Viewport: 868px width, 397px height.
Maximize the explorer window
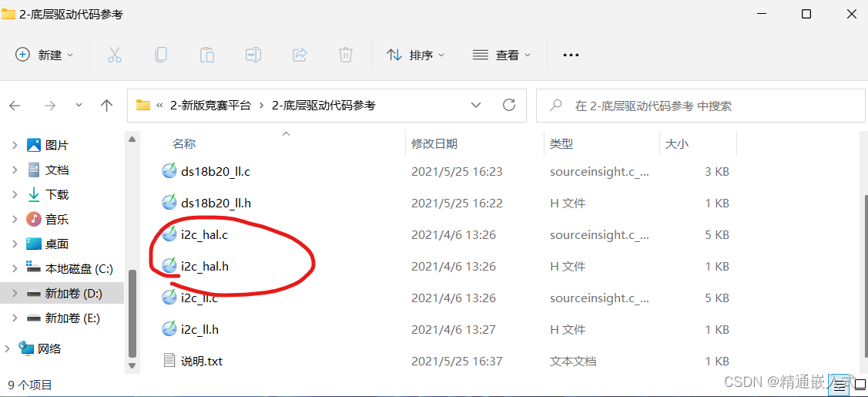coord(806,14)
